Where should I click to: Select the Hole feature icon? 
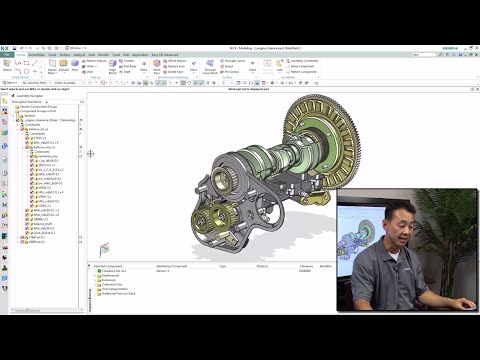pos(75,63)
